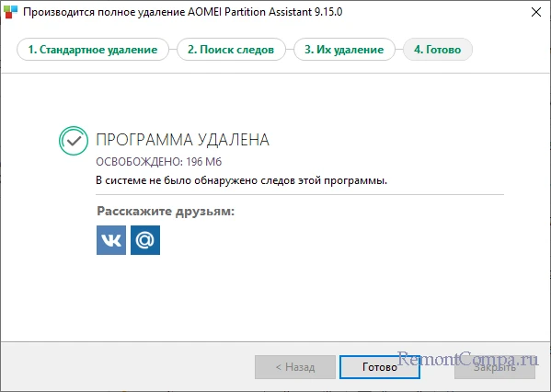
Task: Click the RemontCompa.ru watermark
Action: point(467,359)
